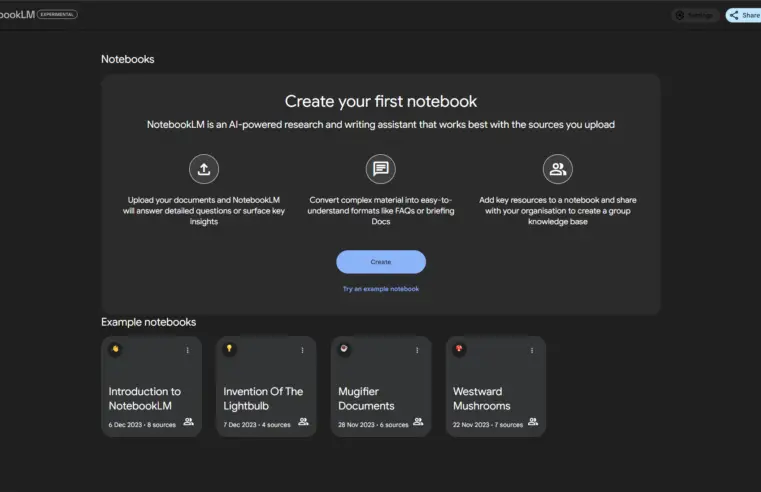Click the upload documents arrow icon
Screen dimensions: 761x492
[204, 169]
